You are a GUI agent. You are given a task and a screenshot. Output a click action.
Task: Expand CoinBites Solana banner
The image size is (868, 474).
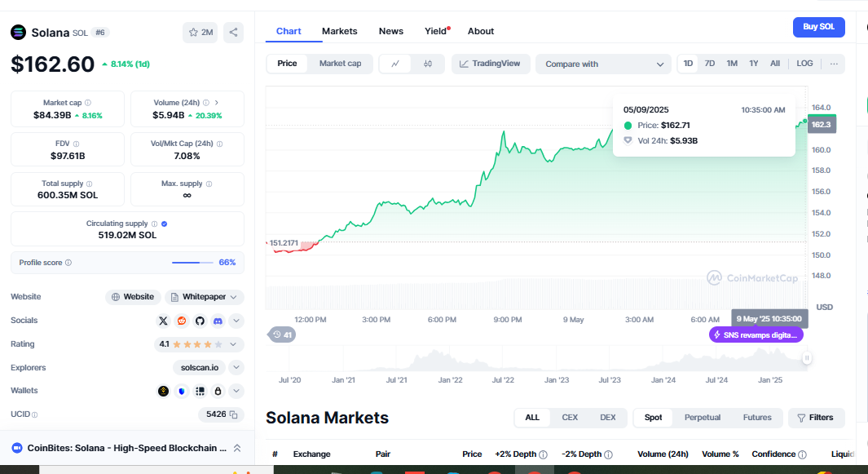237,449
